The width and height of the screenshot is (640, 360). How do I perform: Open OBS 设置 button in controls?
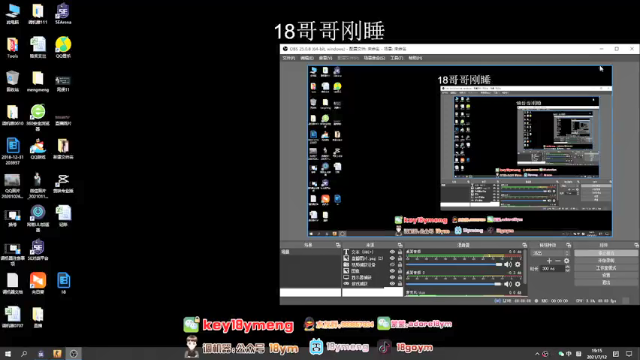[606, 275]
